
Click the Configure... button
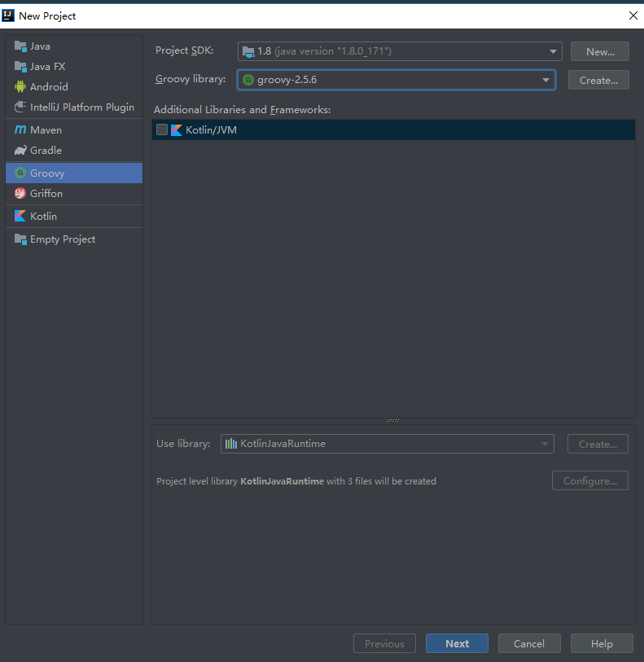click(590, 480)
